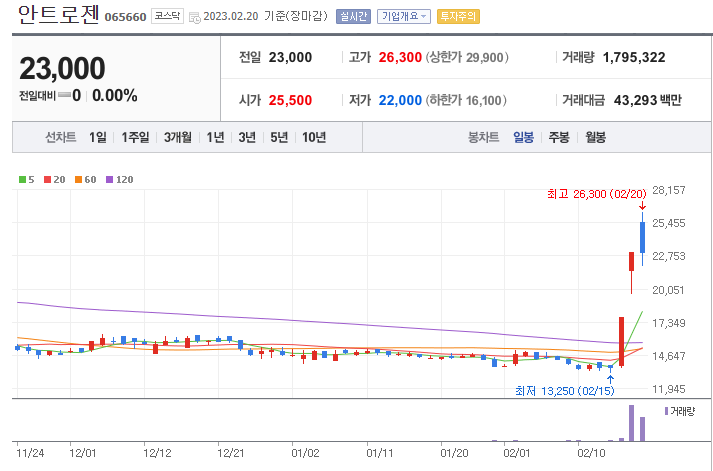Image resolution: width=713 pixels, height=471 pixels.
Task: Click the tallest purple volume bar
Action: pos(632,423)
